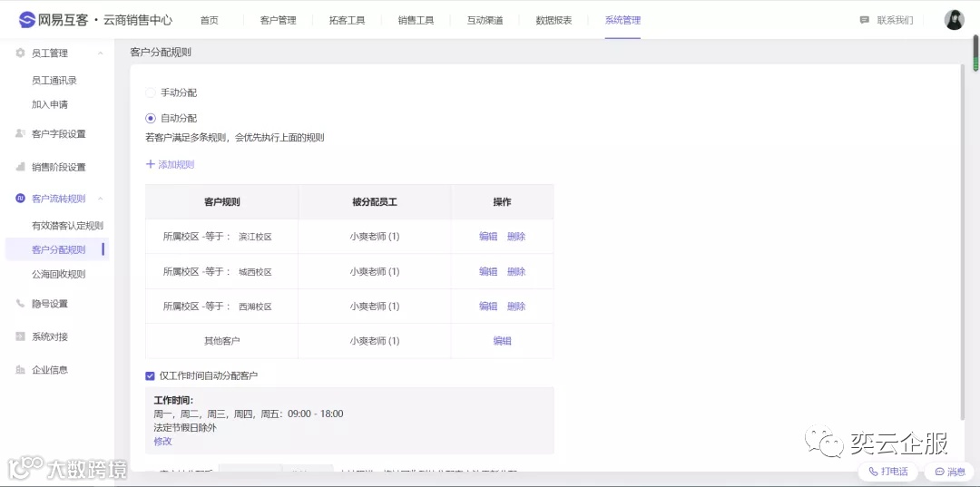980x487 pixels.
Task: Select the 自动分配 radio button
Action: coord(150,118)
